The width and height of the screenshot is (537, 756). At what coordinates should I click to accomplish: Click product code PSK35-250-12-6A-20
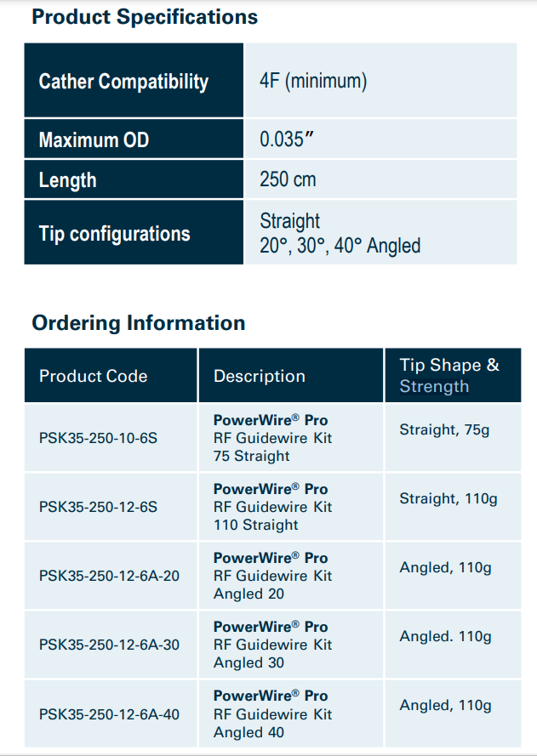[110, 576]
